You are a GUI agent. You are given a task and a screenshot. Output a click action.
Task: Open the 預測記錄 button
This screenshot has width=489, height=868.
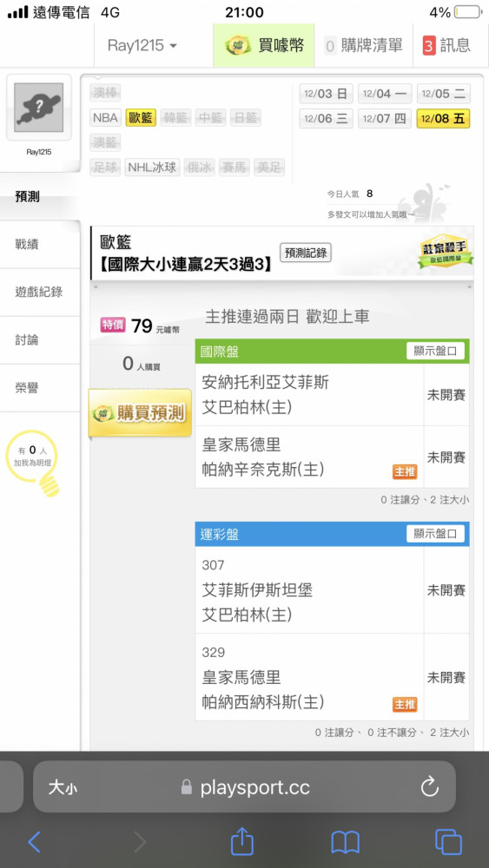tap(306, 253)
